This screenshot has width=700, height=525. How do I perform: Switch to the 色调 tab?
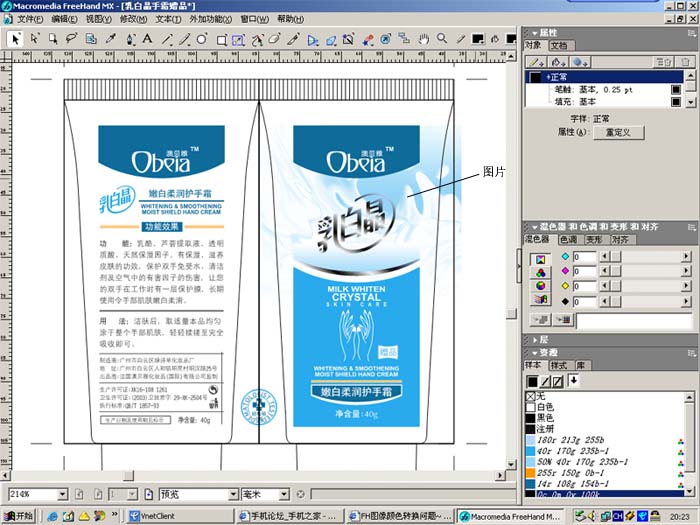coord(569,239)
